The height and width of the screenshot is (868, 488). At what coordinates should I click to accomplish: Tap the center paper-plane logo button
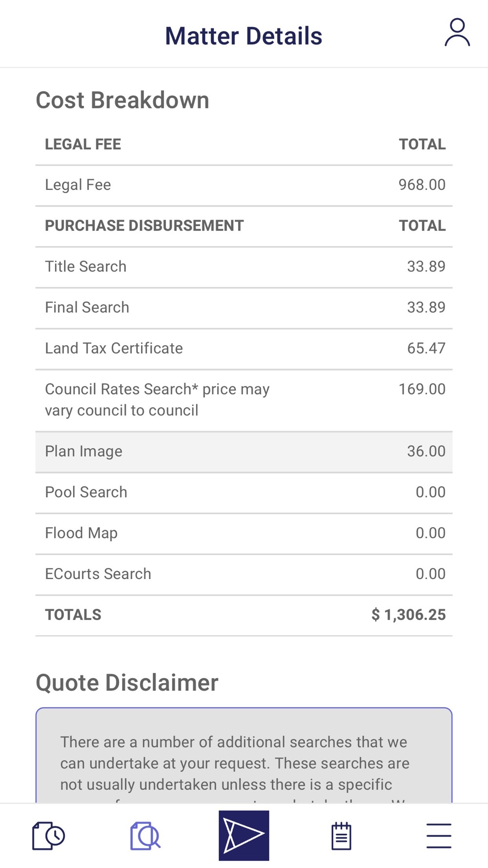pyautogui.click(x=244, y=835)
